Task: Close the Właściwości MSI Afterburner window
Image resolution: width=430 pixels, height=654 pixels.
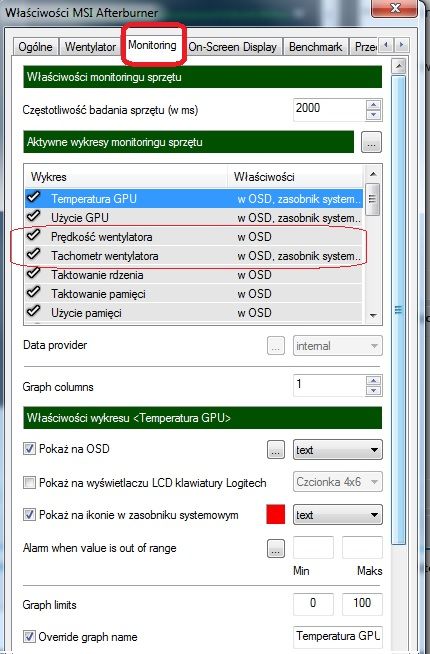Action: point(395,8)
